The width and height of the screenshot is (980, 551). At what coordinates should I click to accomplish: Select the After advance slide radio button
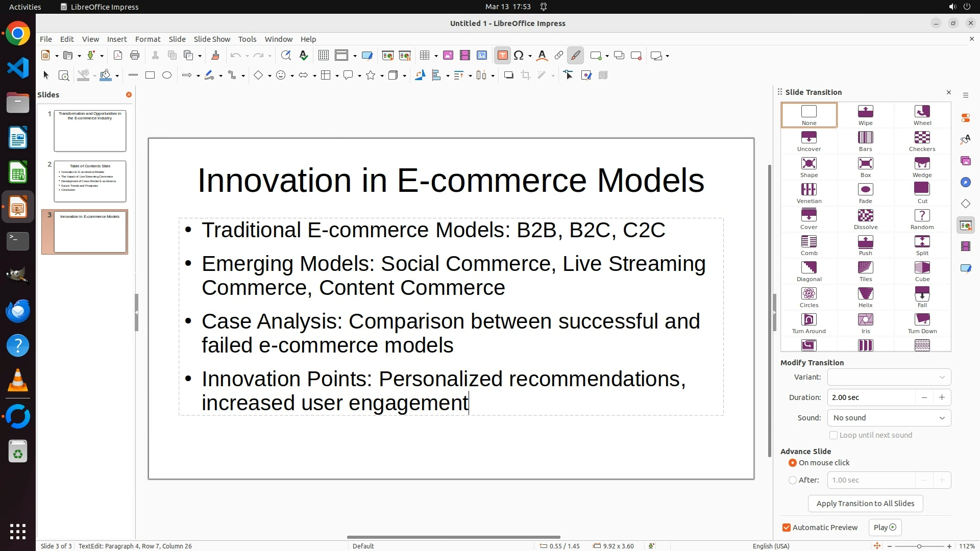[x=793, y=480]
